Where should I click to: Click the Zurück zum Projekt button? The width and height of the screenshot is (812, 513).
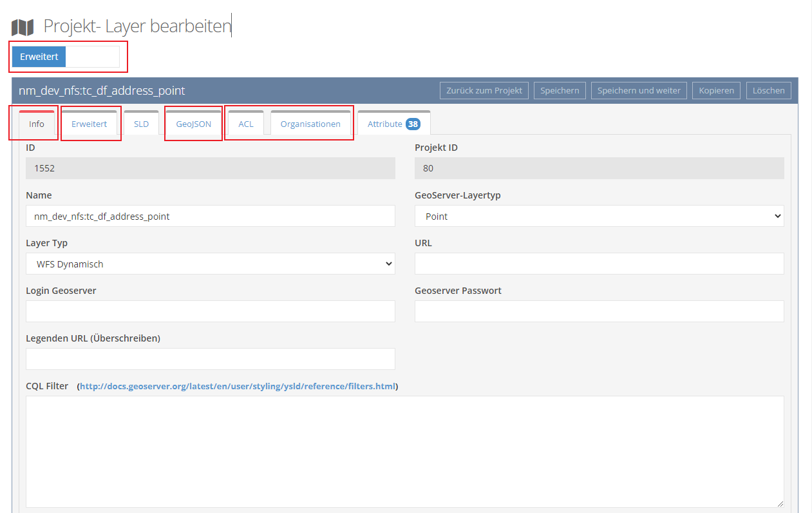click(x=484, y=90)
